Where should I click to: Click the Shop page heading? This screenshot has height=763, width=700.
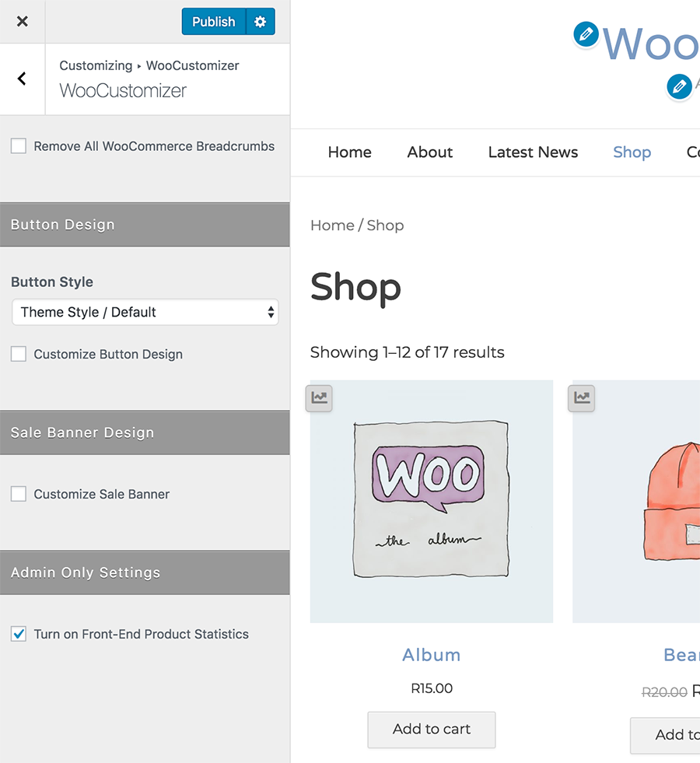point(355,287)
